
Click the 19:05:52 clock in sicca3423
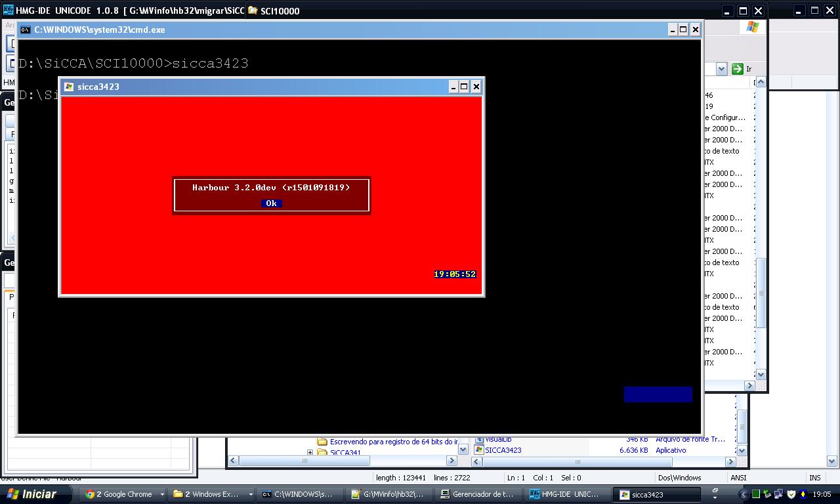click(x=455, y=274)
